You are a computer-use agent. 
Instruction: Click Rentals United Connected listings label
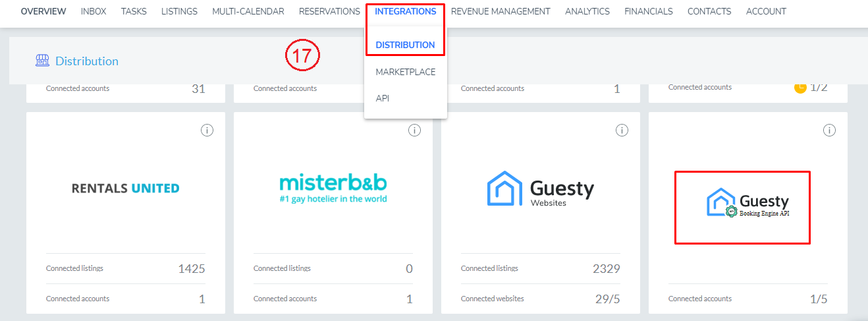point(74,268)
